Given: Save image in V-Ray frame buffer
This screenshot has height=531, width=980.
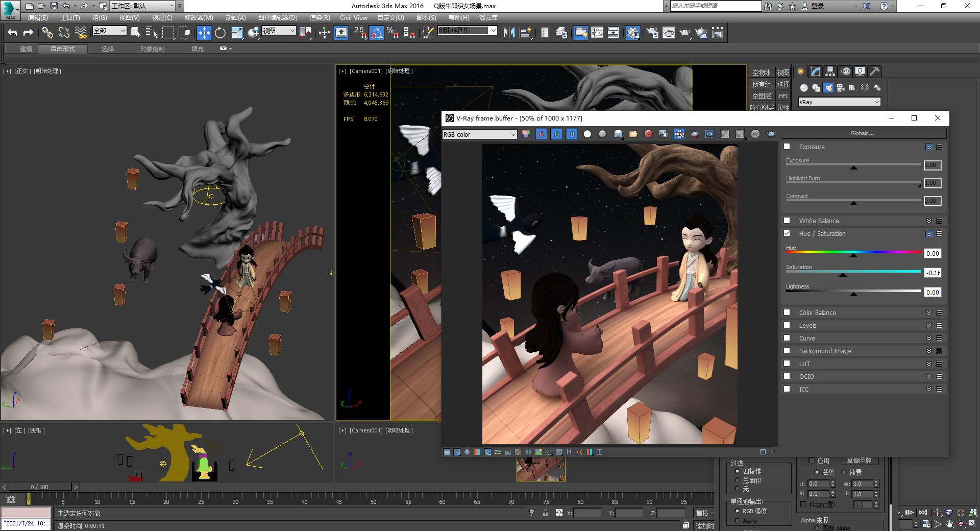Looking at the screenshot, I should (618, 134).
